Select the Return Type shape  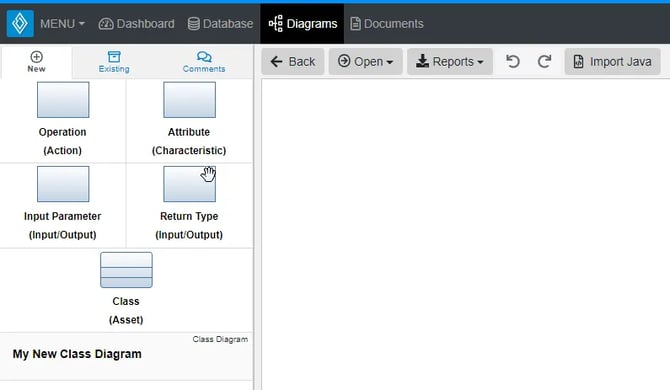189,184
